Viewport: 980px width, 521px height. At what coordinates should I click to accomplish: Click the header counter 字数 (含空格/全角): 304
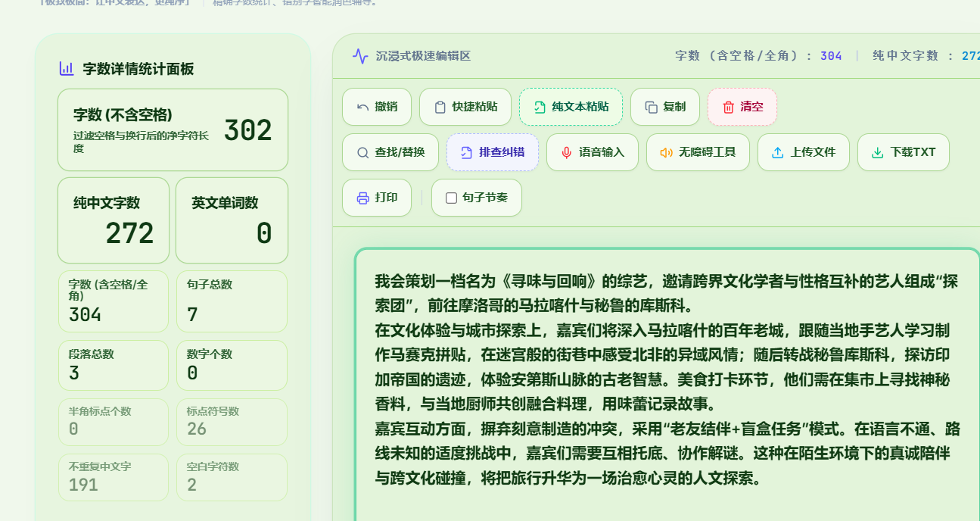758,56
